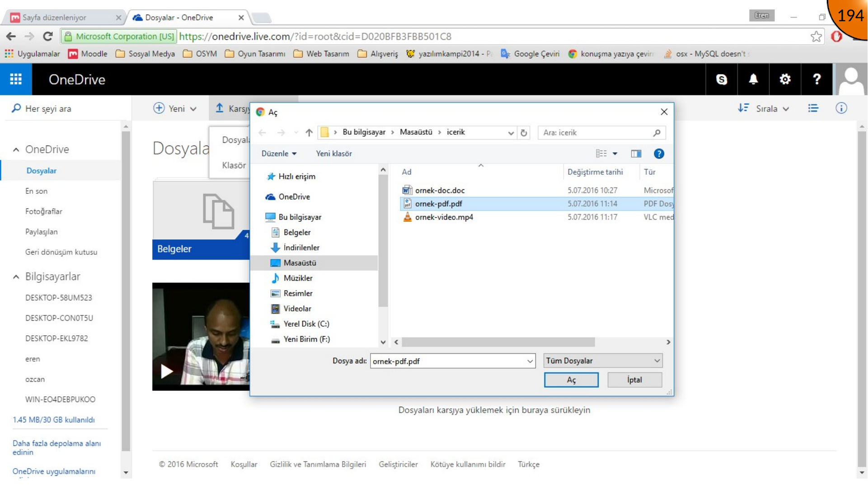Image resolution: width=868 pixels, height=488 pixels.
Task: Click the dialog horizontal scrollbar
Action: tap(498, 342)
